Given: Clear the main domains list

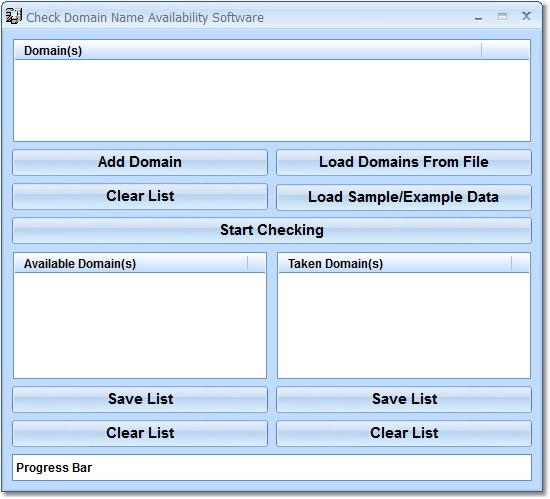Looking at the screenshot, I should pos(140,196).
